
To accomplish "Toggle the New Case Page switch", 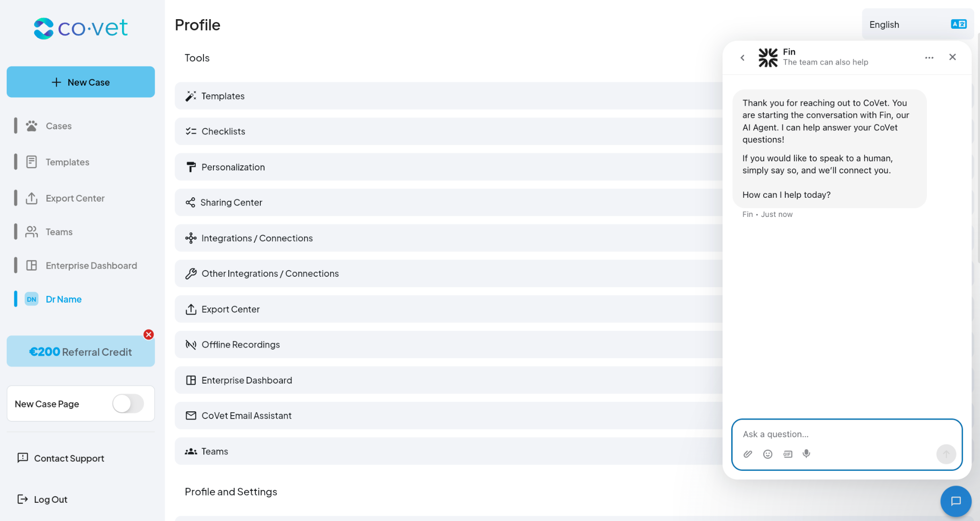I will pos(128,404).
